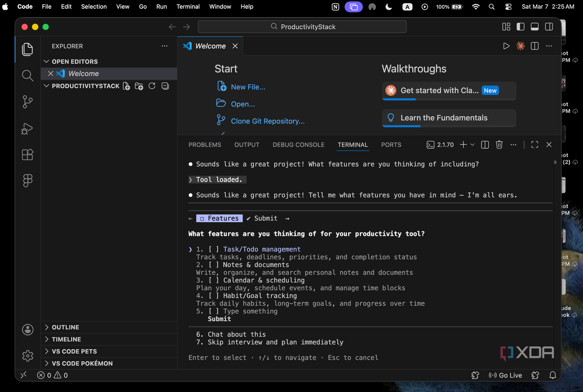Viewport: 583px width, 392px height.
Task: Open the Terminal menu in menu bar
Action: [x=188, y=7]
